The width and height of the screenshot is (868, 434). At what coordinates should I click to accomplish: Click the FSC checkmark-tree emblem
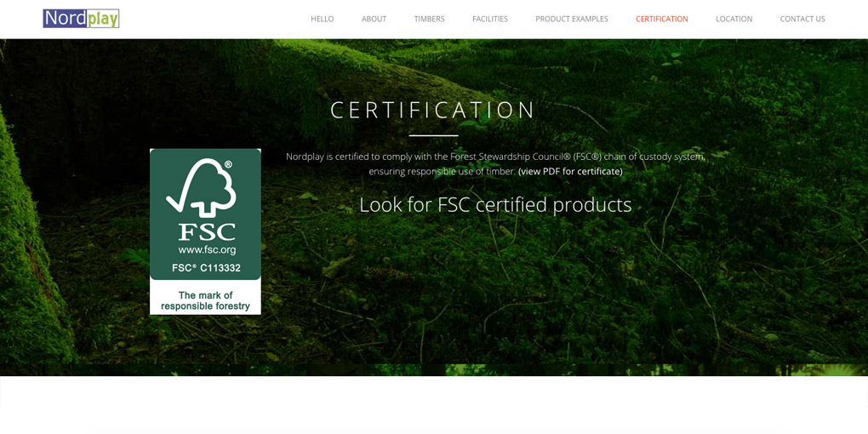[202, 187]
